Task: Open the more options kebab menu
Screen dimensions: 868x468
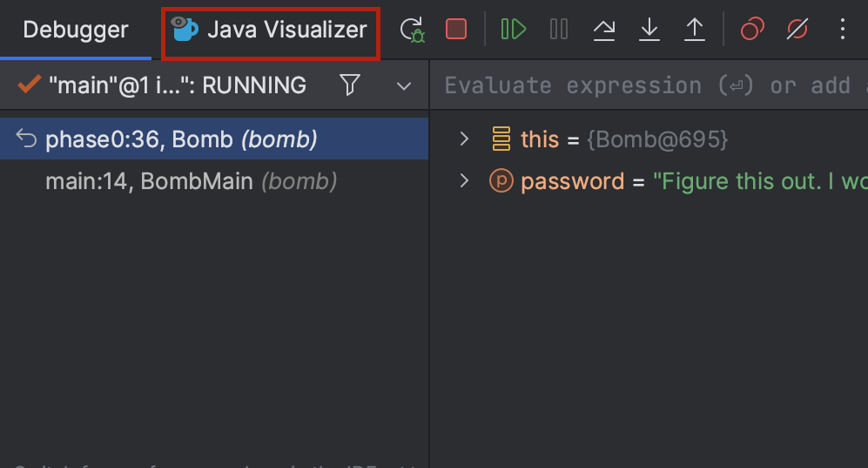Action: 842,30
